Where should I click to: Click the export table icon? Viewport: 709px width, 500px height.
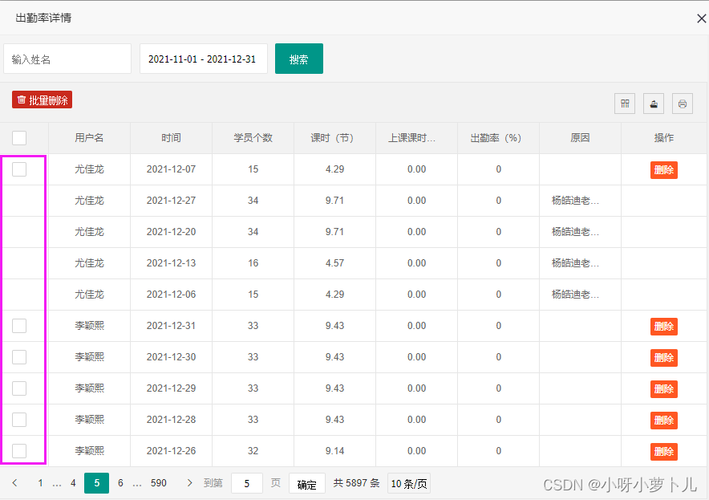pos(653,104)
